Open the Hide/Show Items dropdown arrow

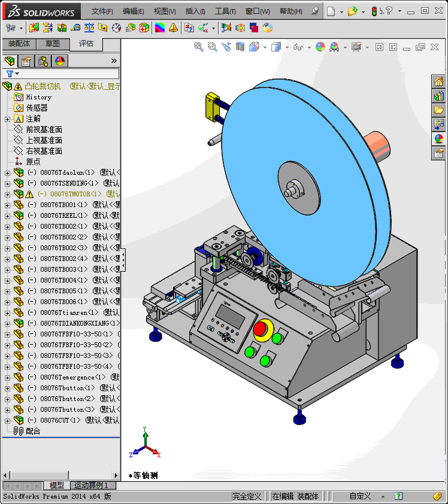309,47
